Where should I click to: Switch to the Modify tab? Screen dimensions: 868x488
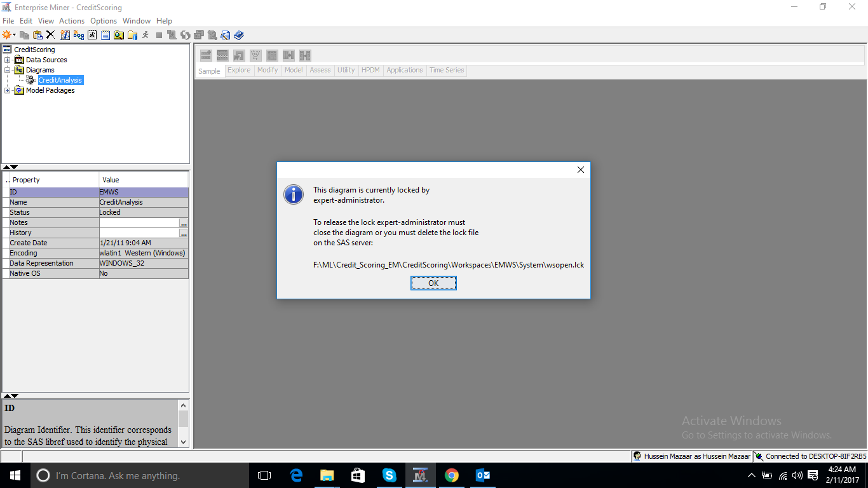268,70
